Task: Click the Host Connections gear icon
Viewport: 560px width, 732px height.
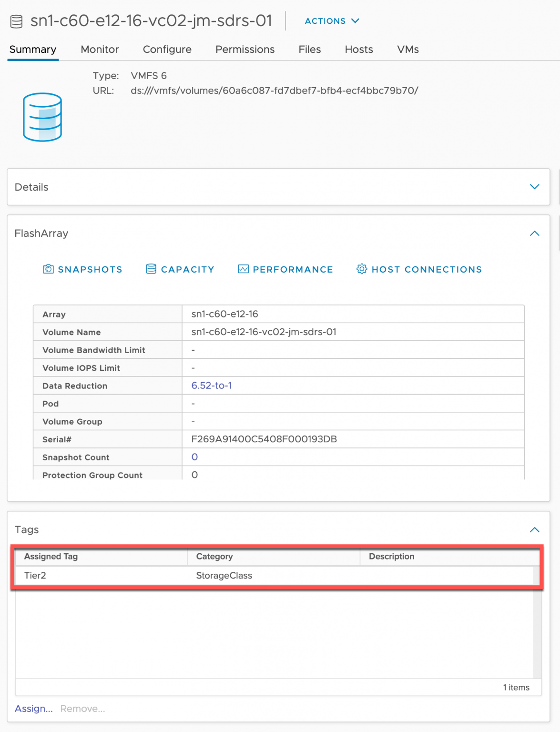Action: click(x=362, y=269)
